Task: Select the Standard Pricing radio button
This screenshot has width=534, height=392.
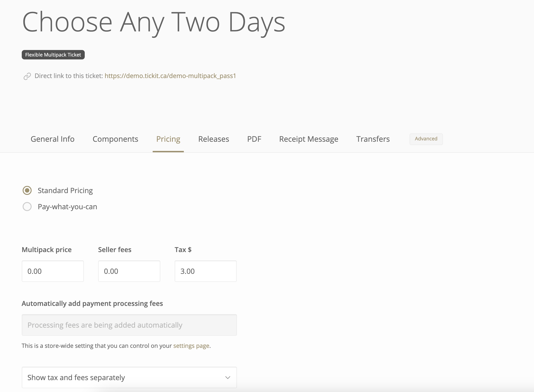Action: [x=27, y=190]
